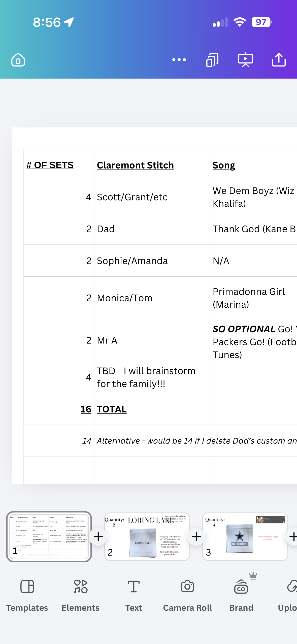Select page 1 thumbnail
The image size is (297, 644).
coord(49,536)
